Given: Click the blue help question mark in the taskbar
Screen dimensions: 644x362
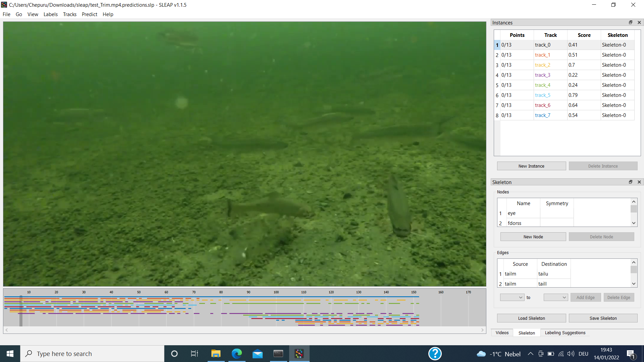Looking at the screenshot, I should click(435, 354).
